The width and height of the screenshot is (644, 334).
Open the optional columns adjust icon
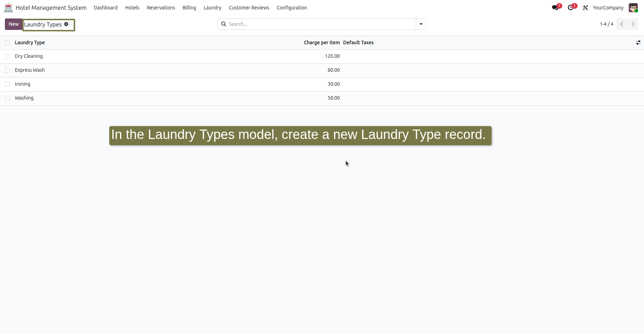point(638,42)
